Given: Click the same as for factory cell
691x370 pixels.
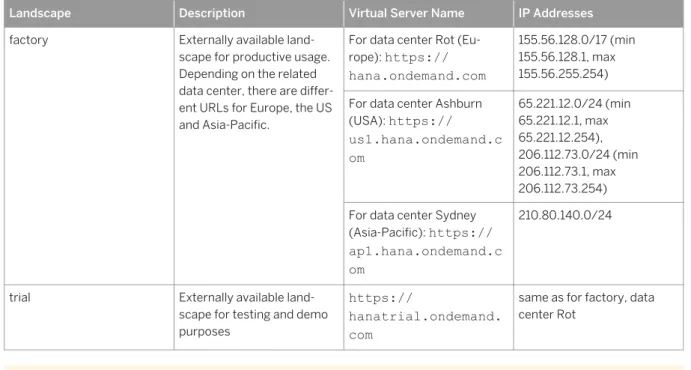Looking at the screenshot, I should 598,317.
